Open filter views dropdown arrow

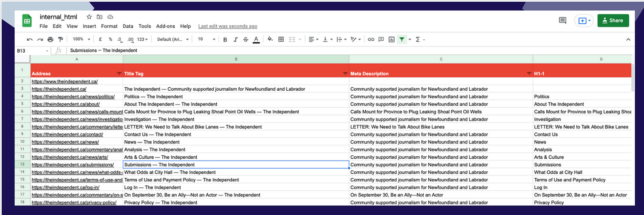(x=410, y=39)
